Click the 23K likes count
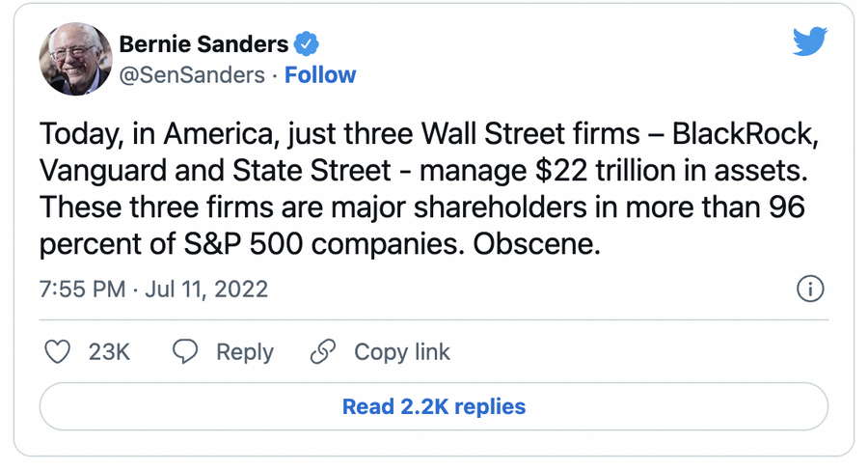 click(x=109, y=352)
